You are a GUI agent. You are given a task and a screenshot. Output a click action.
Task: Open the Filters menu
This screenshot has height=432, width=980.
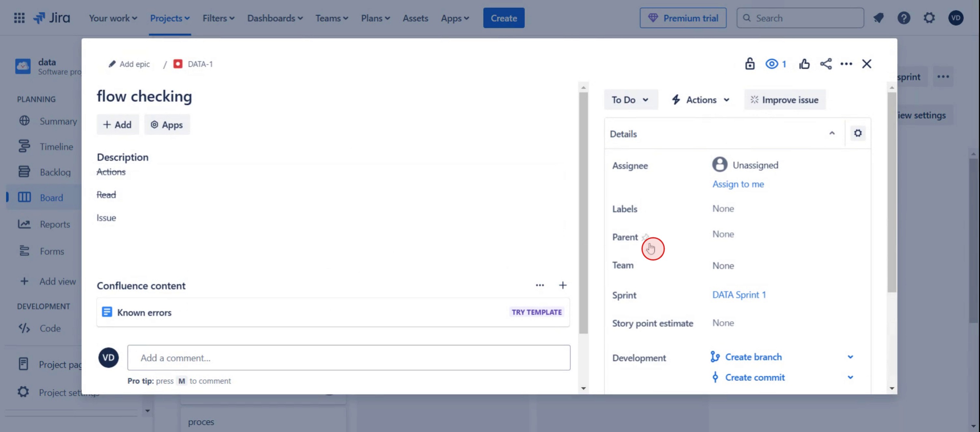tap(218, 18)
